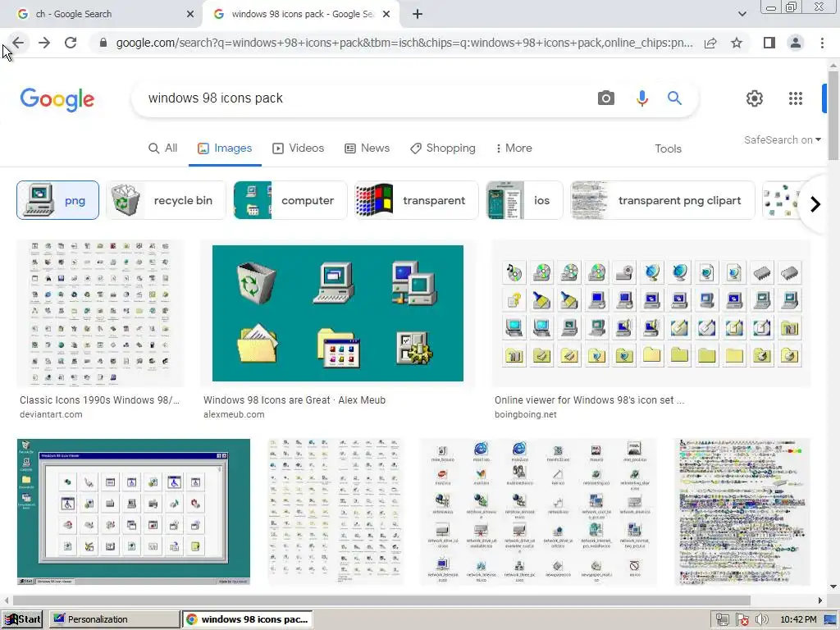Show more chips with the right arrow
840x630 pixels.
(815, 204)
